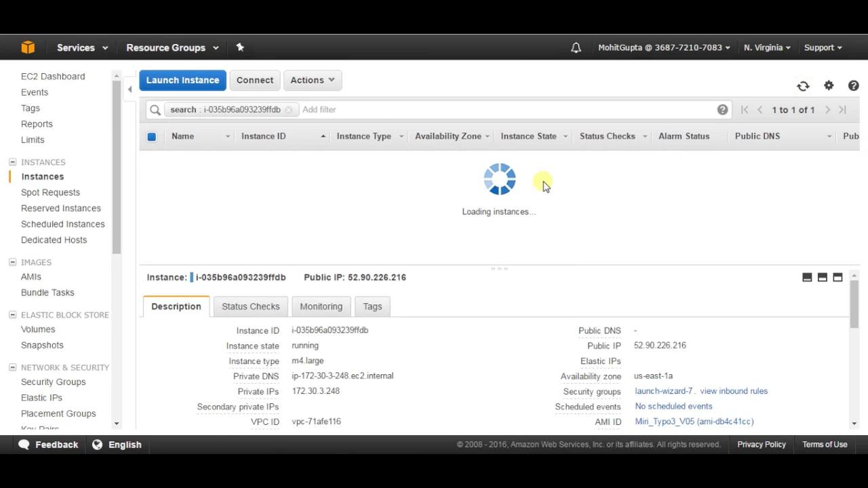The width and height of the screenshot is (868, 488).
Task: Open the pin shortcut icon in the top bar
Action: point(240,47)
